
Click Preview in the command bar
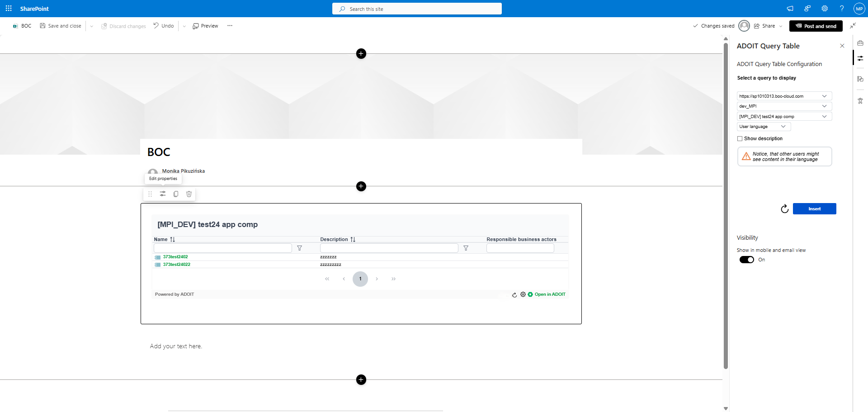[205, 26]
